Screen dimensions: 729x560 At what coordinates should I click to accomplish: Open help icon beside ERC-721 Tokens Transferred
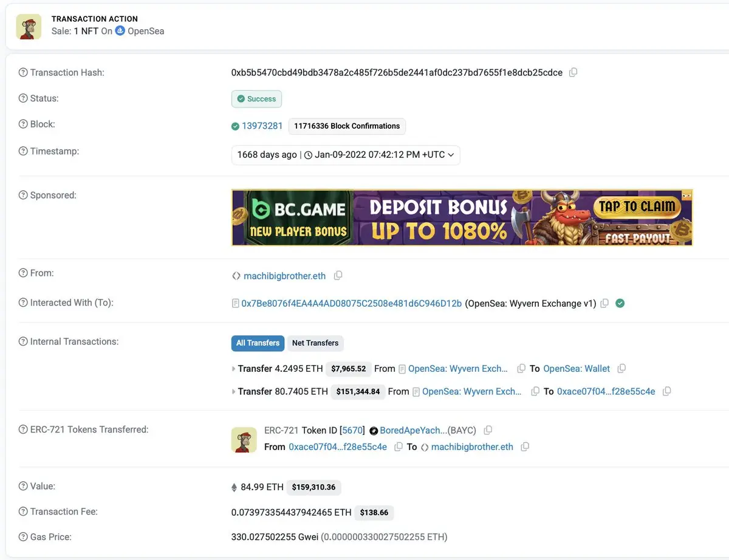[23, 430]
